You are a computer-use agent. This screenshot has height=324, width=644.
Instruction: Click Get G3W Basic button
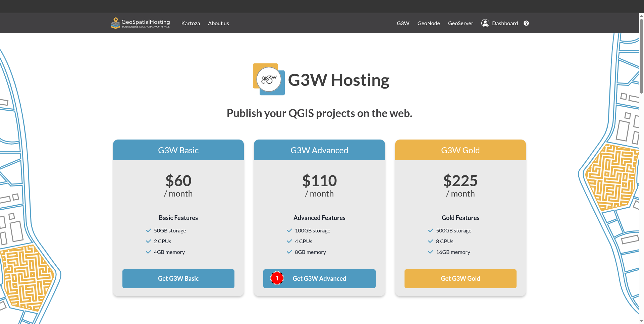pyautogui.click(x=178, y=279)
